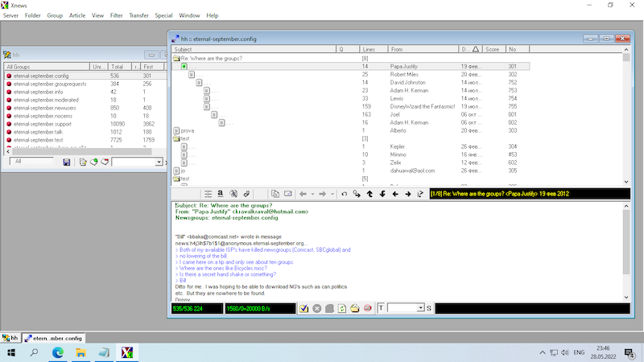The width and height of the screenshot is (644, 362).
Task: Click the red stop icon in bottom toolbar
Action: pyautogui.click(x=367, y=308)
